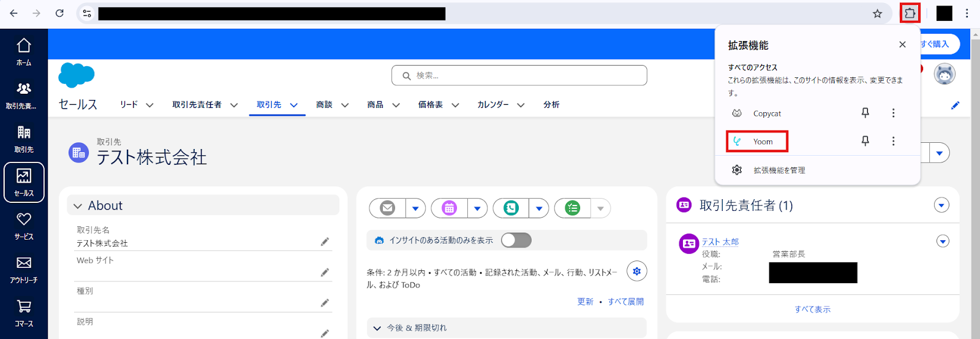The image size is (980, 339).
Task: Click the log a call icon
Action: [x=511, y=208]
